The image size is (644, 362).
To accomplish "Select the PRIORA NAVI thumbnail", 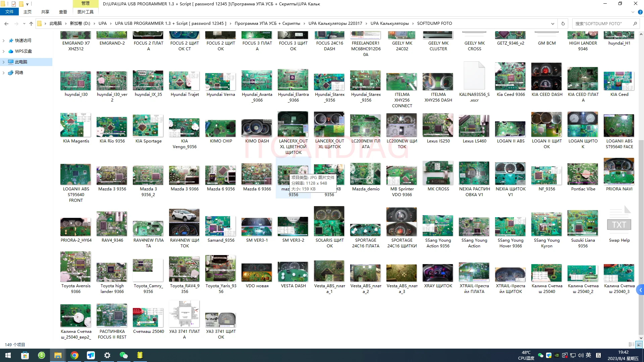I will pos(619,171).
